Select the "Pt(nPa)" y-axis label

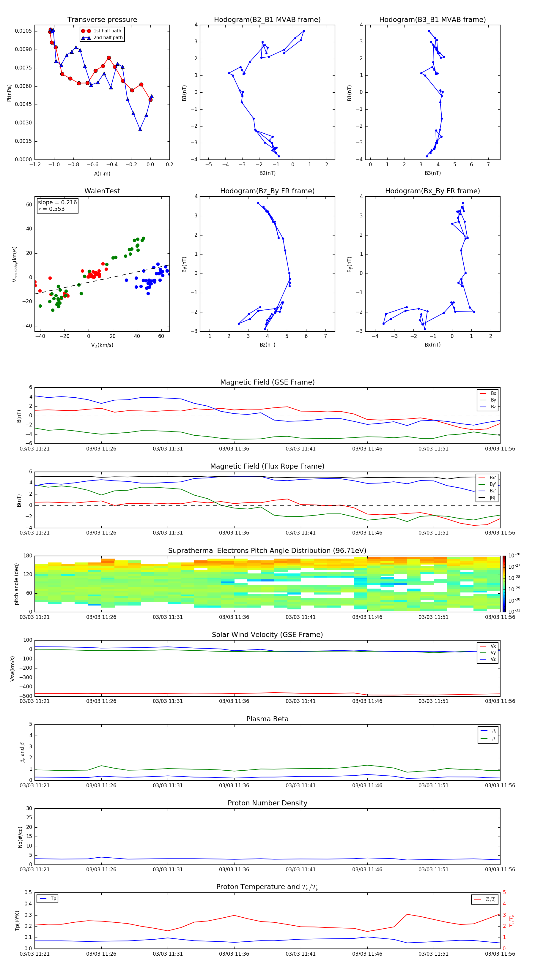[9, 93]
